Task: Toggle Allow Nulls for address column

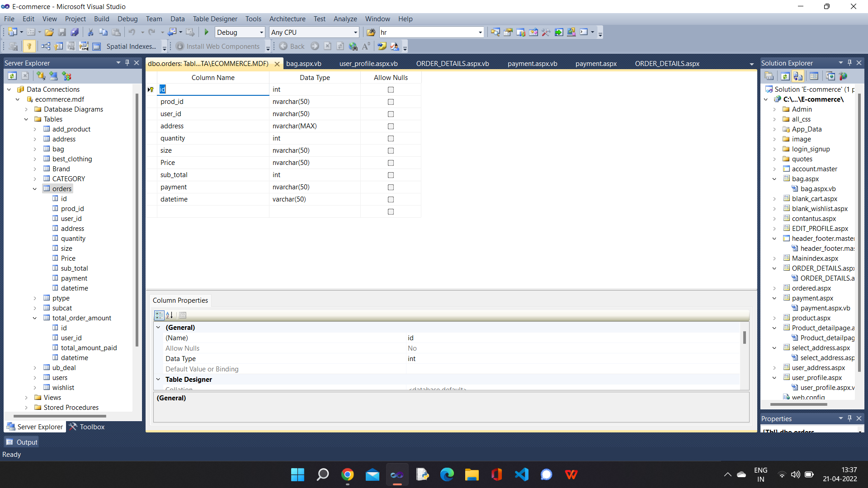Action: click(x=391, y=126)
